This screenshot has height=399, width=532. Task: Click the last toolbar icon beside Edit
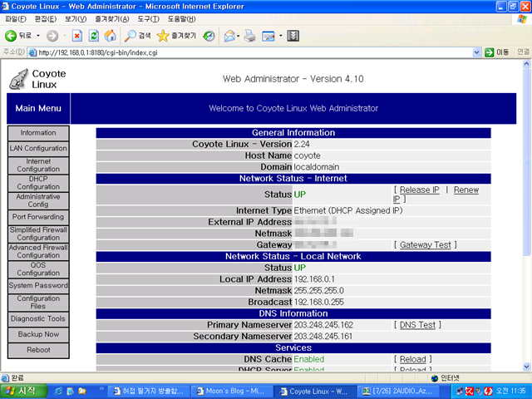point(293,36)
